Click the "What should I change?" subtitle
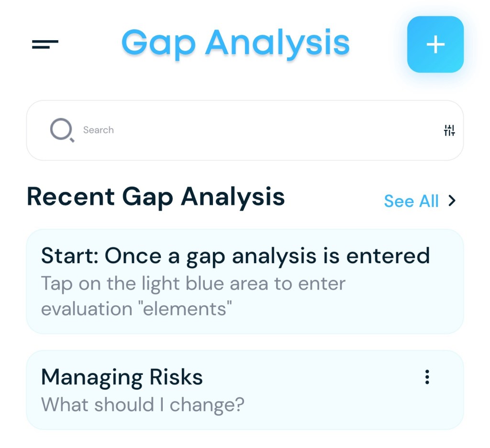Image resolution: width=490 pixels, height=448 pixels. coord(143,405)
